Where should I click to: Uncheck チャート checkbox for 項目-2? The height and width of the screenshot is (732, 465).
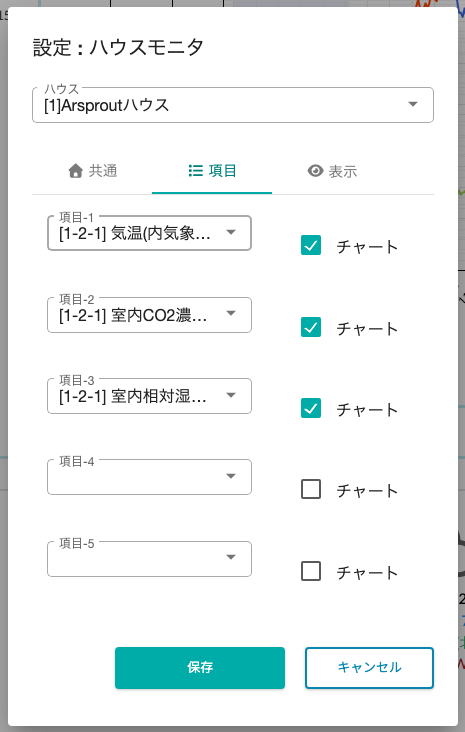[311, 327]
